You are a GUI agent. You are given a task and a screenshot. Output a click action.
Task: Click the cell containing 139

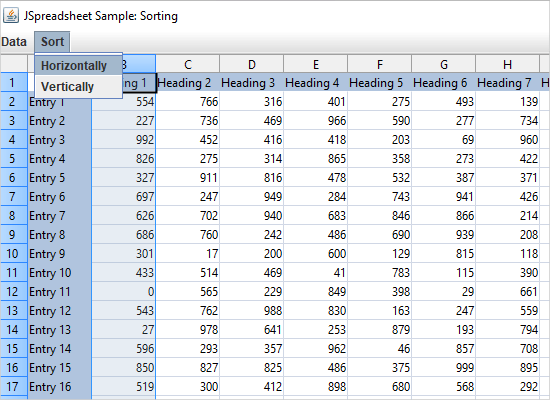(508, 102)
